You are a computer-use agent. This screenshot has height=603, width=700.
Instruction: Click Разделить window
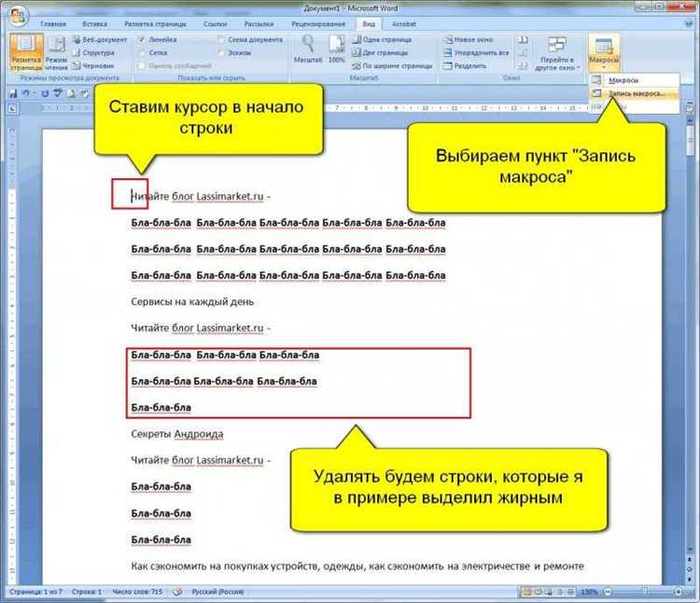tap(464, 66)
